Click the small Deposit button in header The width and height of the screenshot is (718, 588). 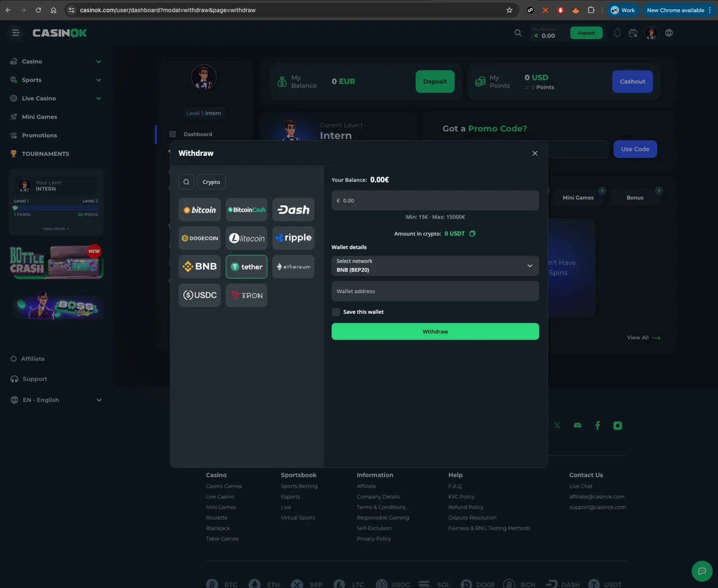[586, 33]
